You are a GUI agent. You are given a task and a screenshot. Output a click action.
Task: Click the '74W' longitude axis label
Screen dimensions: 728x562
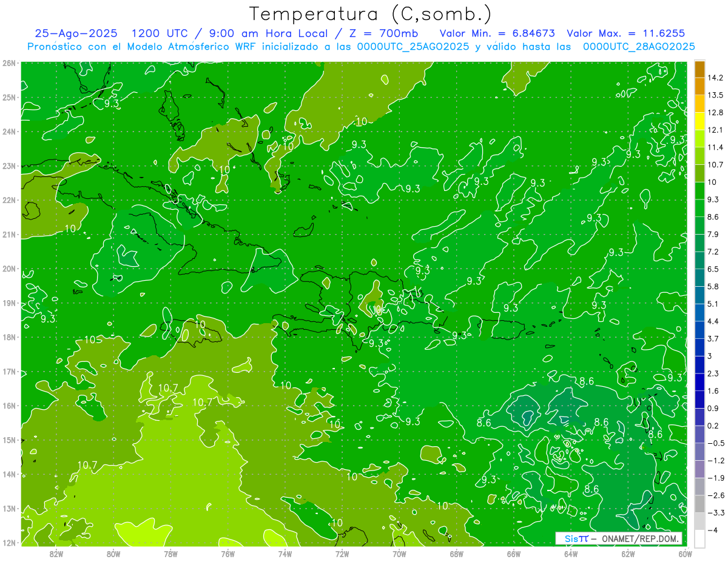point(285,554)
